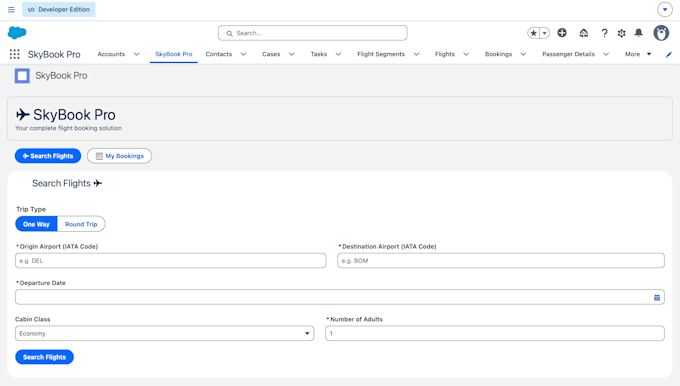This screenshot has width=680, height=386.
Task: Click the Destination Airport input field
Action: click(x=501, y=261)
